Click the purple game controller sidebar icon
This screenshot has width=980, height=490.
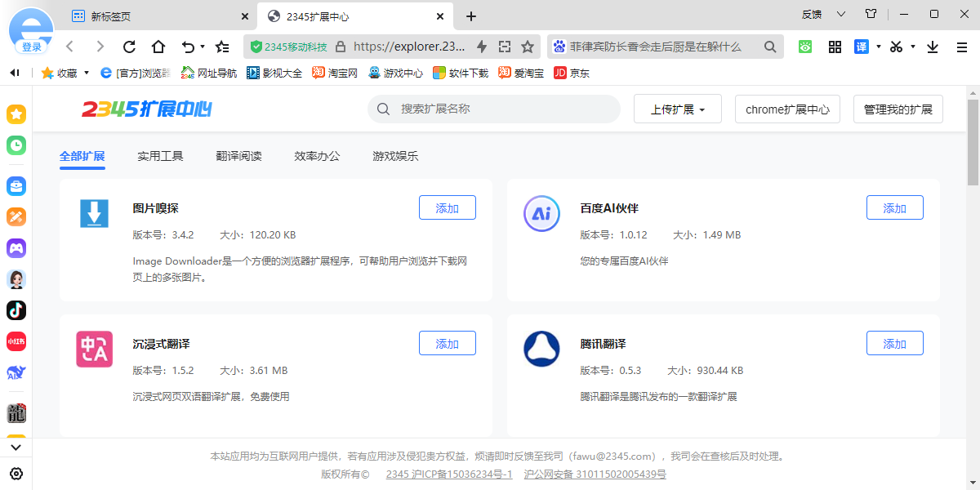click(16, 247)
